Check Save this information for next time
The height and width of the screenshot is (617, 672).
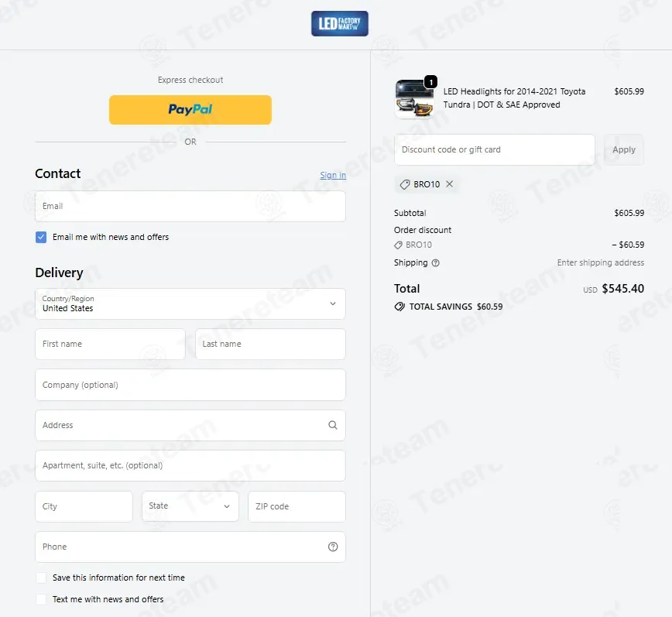(41, 578)
